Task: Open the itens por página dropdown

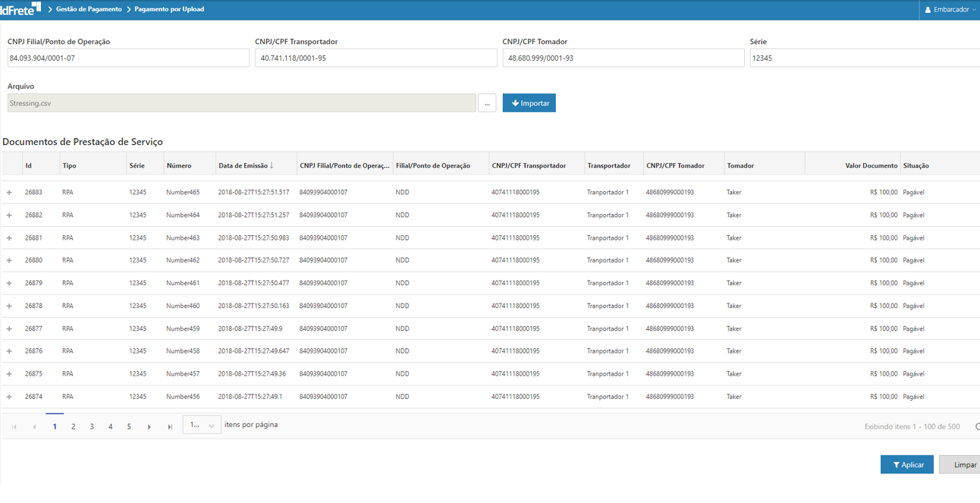Action: 202,426
